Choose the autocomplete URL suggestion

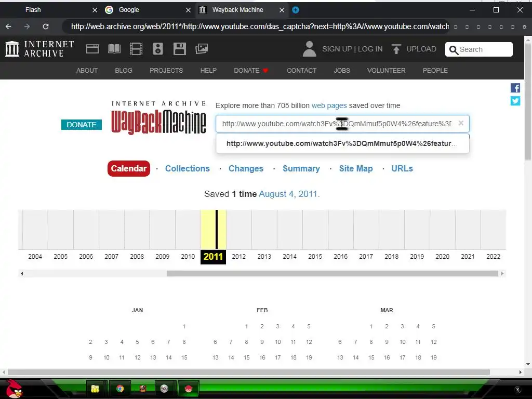pyautogui.click(x=343, y=143)
